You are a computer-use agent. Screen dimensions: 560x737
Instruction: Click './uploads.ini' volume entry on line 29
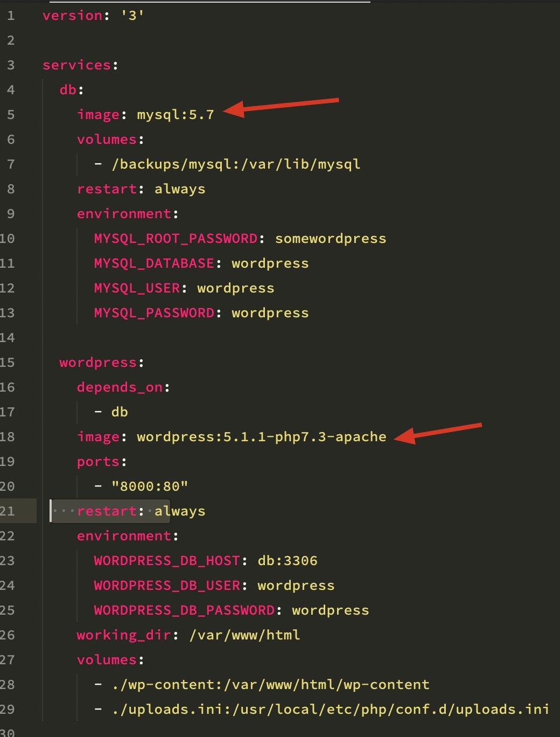point(331,710)
